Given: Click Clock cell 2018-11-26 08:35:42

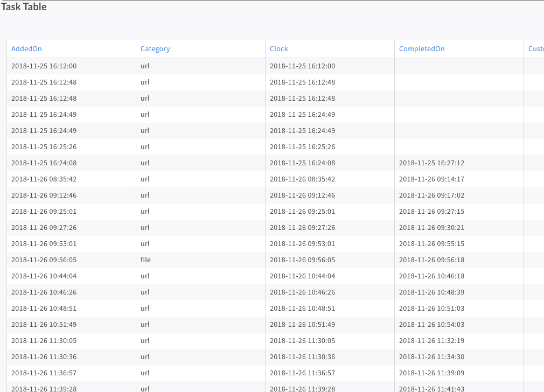Looking at the screenshot, I should [302, 179].
